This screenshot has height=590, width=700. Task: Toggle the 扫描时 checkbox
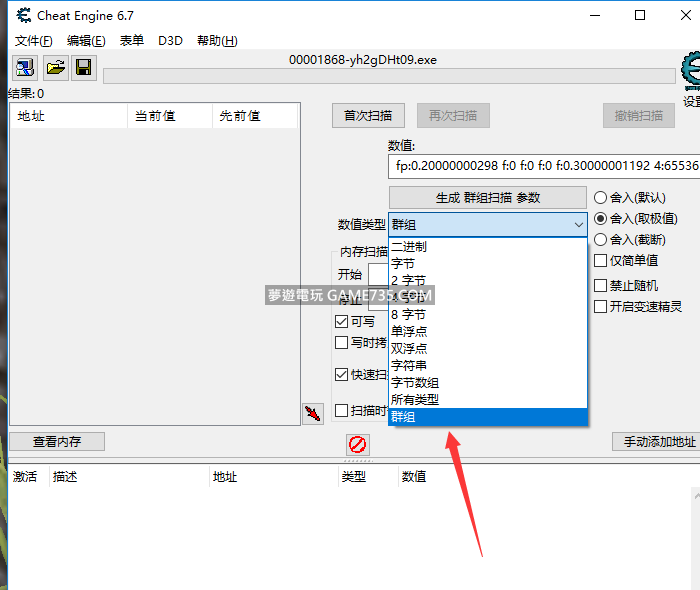pos(342,411)
